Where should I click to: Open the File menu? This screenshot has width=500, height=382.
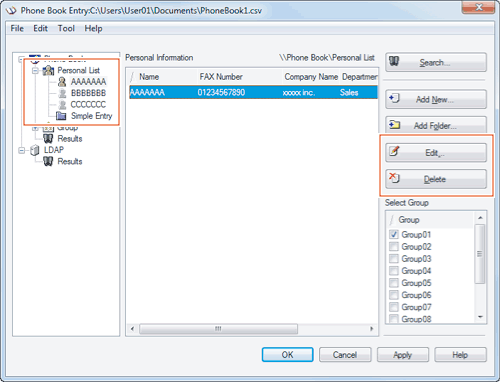coord(17,29)
